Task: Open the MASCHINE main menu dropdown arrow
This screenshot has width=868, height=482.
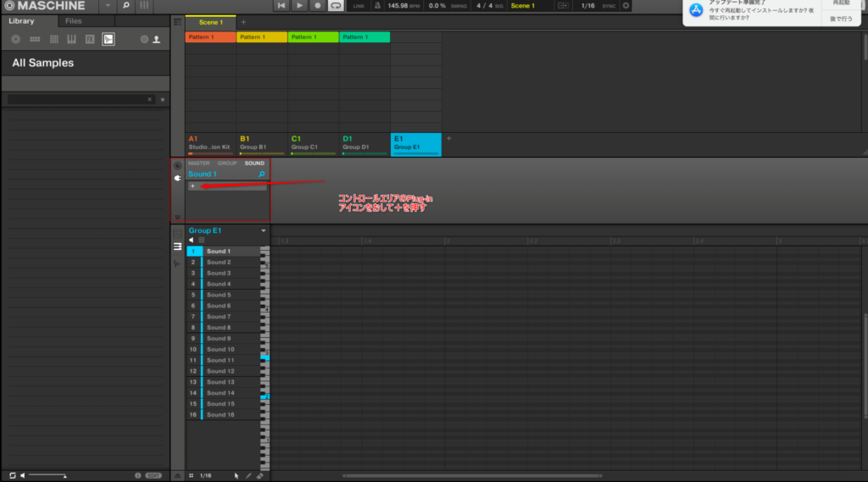Action: (x=108, y=6)
